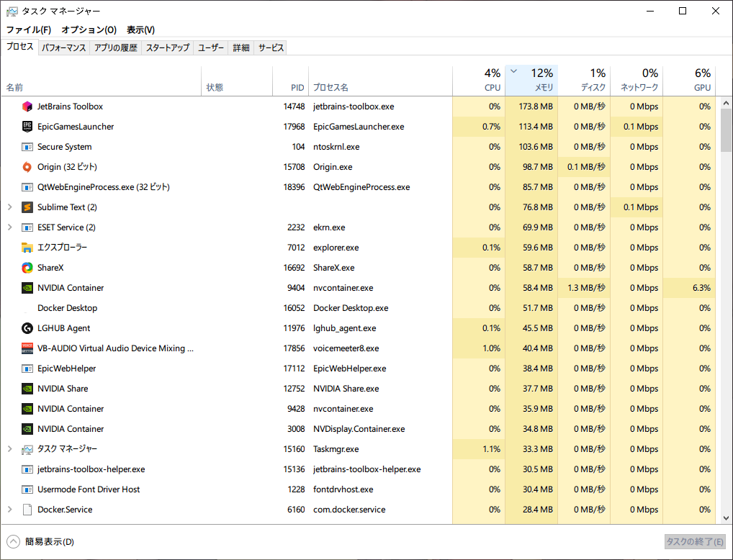Viewport: 733px width, 560px height.
Task: Click voicemeeter8.exe process name
Action: pos(346,348)
